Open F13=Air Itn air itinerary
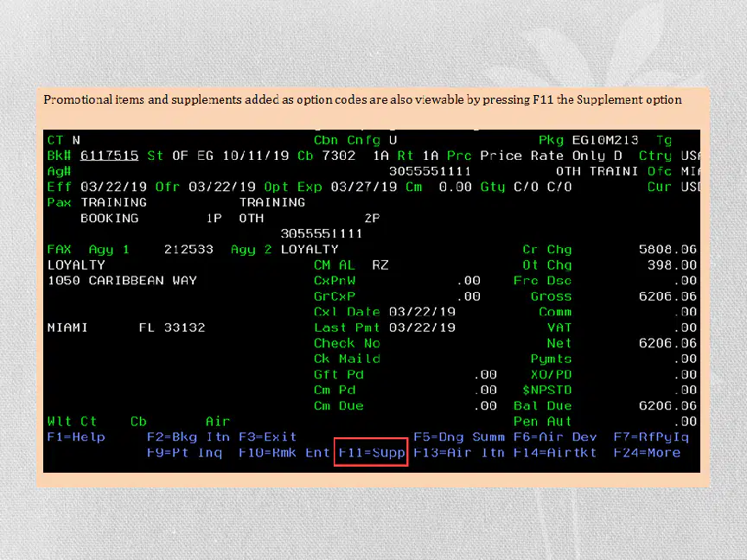 (459, 452)
